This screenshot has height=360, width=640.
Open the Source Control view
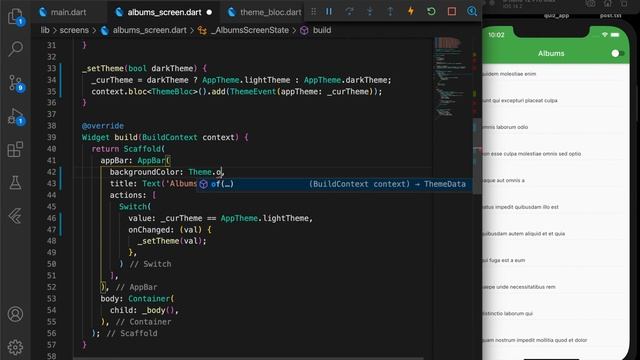tap(16, 83)
